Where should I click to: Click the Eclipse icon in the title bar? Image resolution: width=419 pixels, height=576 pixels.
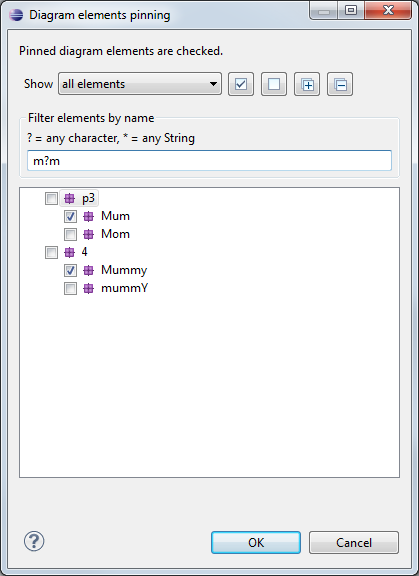click(16, 15)
